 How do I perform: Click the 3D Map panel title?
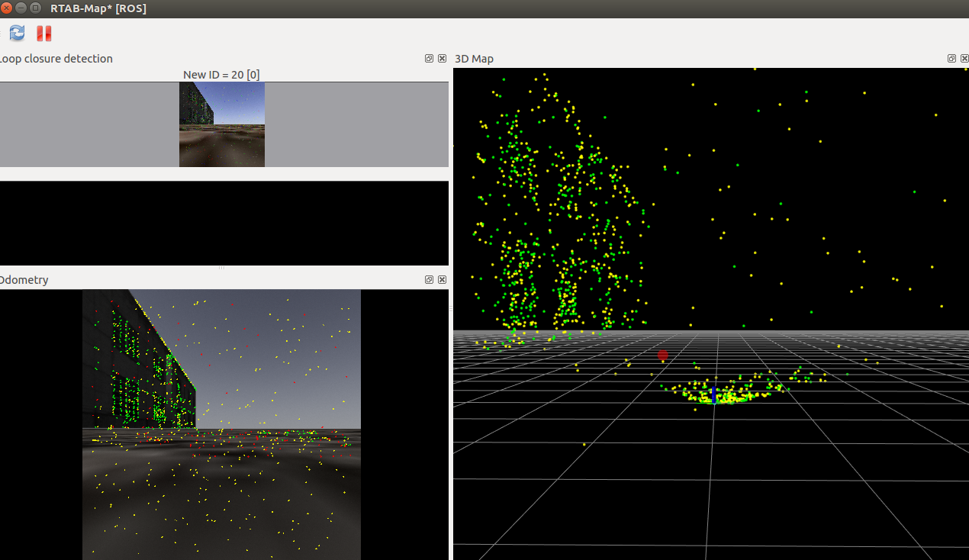point(474,59)
